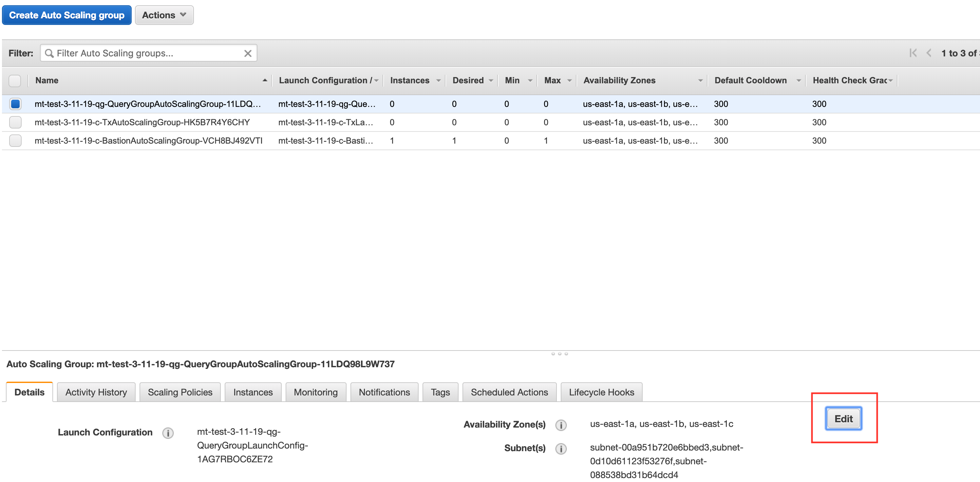Expand Availability Zones column dropdown arrow
Viewport: 980px width, 482px height.
[700, 81]
